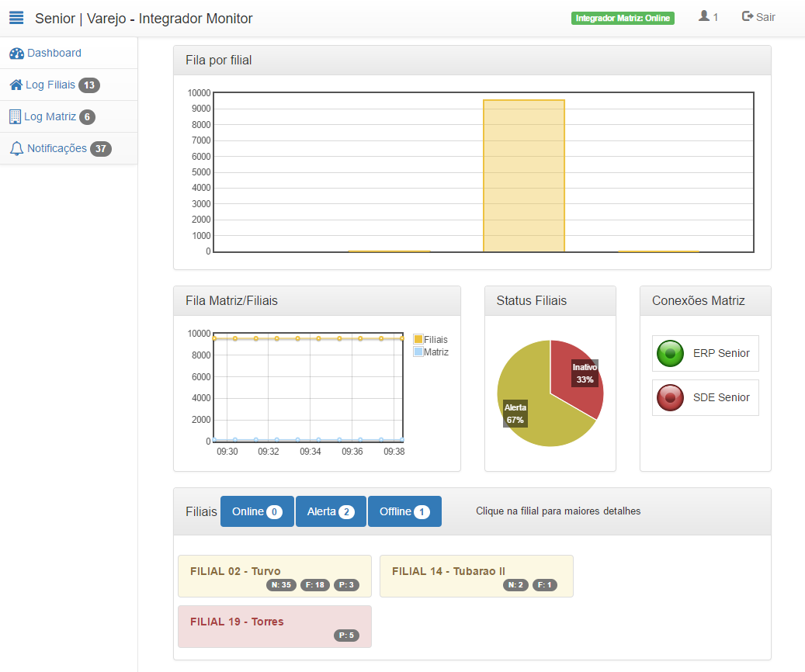The image size is (805, 672).
Task: Open Notificações from the sidebar
Action: pos(57,148)
